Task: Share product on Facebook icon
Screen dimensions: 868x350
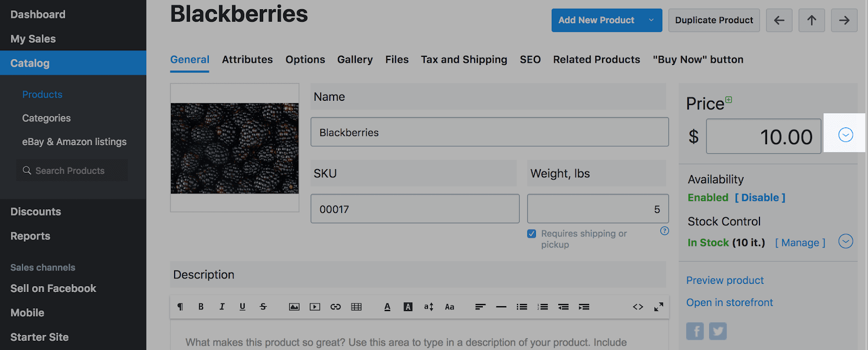Action: [695, 331]
